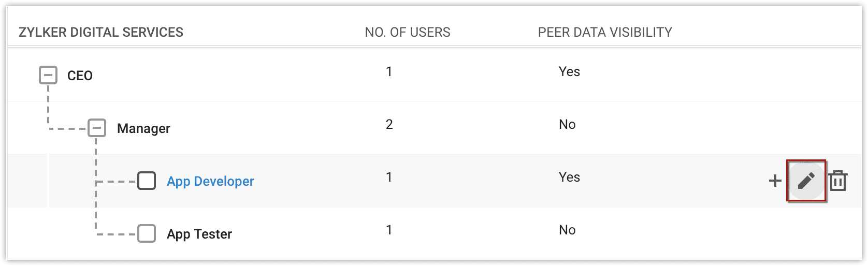
Task: Select the App Tester role name
Action: [x=199, y=234]
